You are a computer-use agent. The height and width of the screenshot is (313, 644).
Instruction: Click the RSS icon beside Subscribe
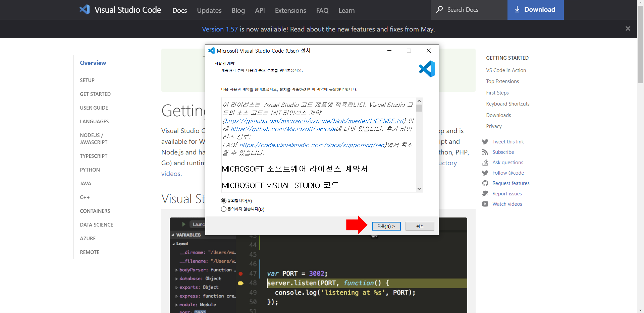pyautogui.click(x=485, y=152)
